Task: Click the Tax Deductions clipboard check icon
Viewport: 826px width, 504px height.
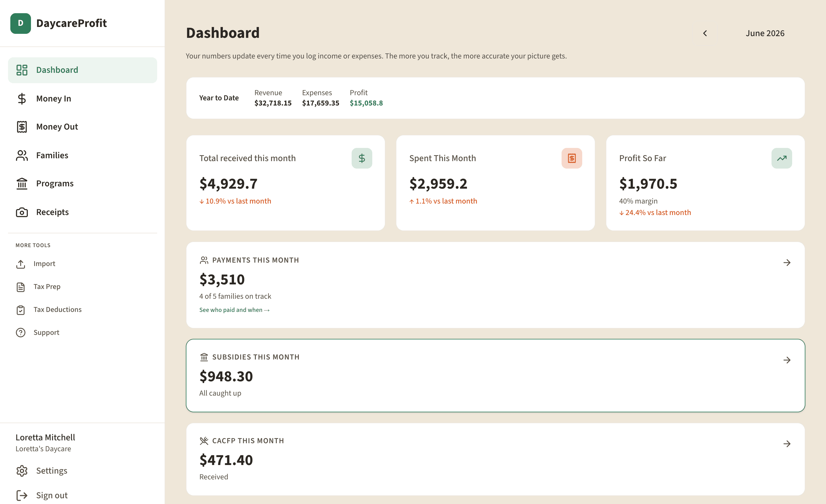Action: click(20, 310)
